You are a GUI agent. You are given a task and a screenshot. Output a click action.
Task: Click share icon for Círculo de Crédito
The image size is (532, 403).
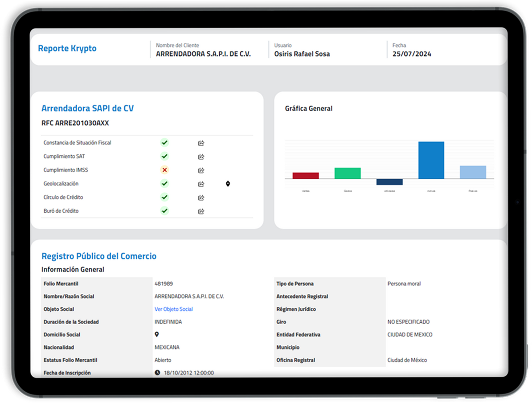click(201, 197)
